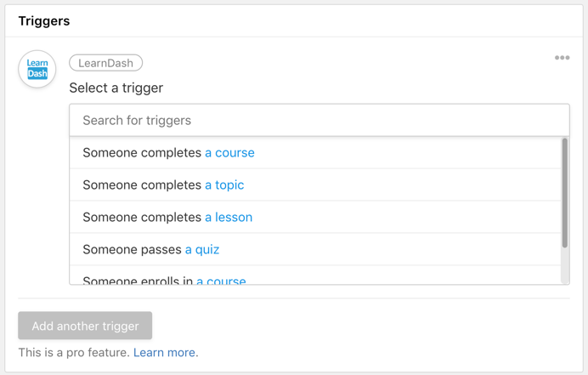Open the Learn more link
The image size is (588, 375).
pyautogui.click(x=164, y=352)
